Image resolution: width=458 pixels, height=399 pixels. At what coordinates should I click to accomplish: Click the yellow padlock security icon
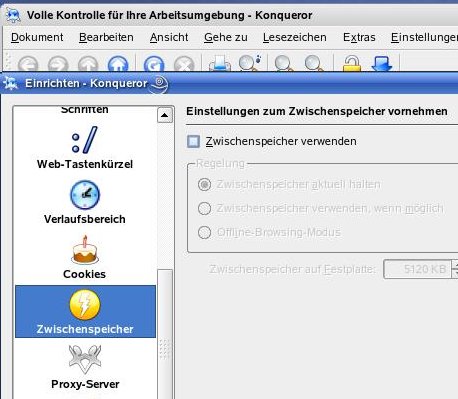[352, 63]
